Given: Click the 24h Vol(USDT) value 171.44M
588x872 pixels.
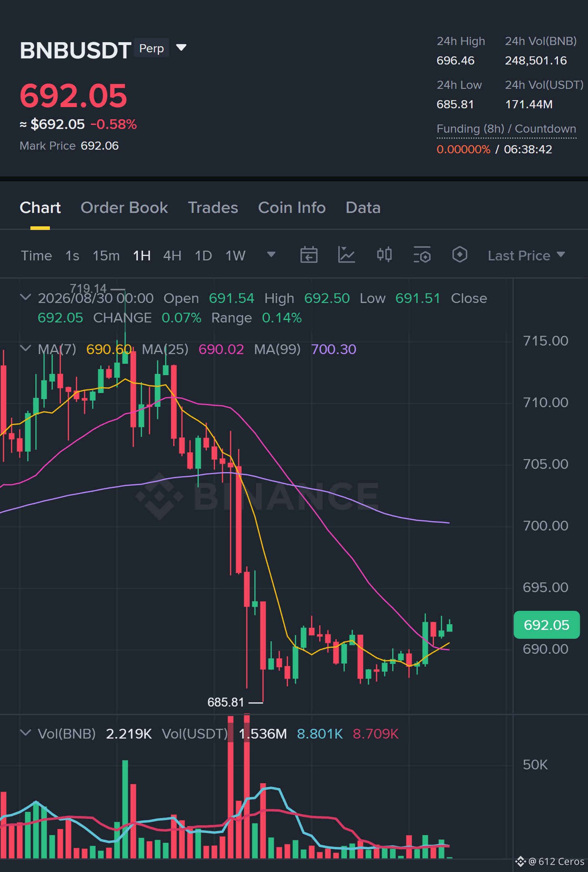Looking at the screenshot, I should [x=529, y=105].
